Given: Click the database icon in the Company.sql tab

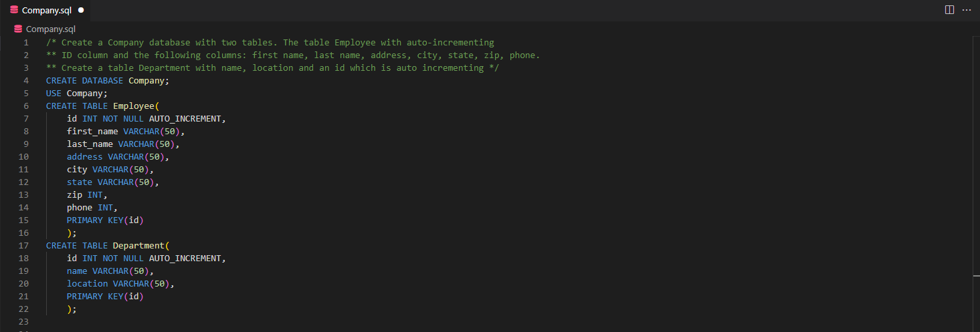Looking at the screenshot, I should (14, 11).
